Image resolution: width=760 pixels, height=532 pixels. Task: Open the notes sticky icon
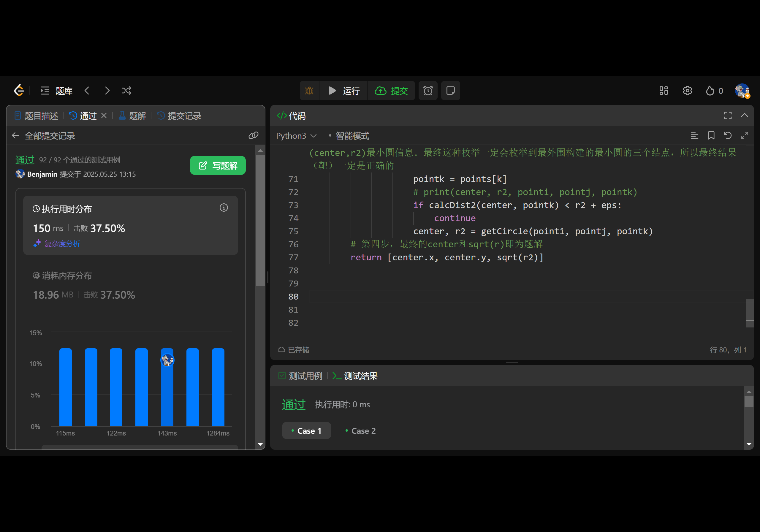(450, 91)
